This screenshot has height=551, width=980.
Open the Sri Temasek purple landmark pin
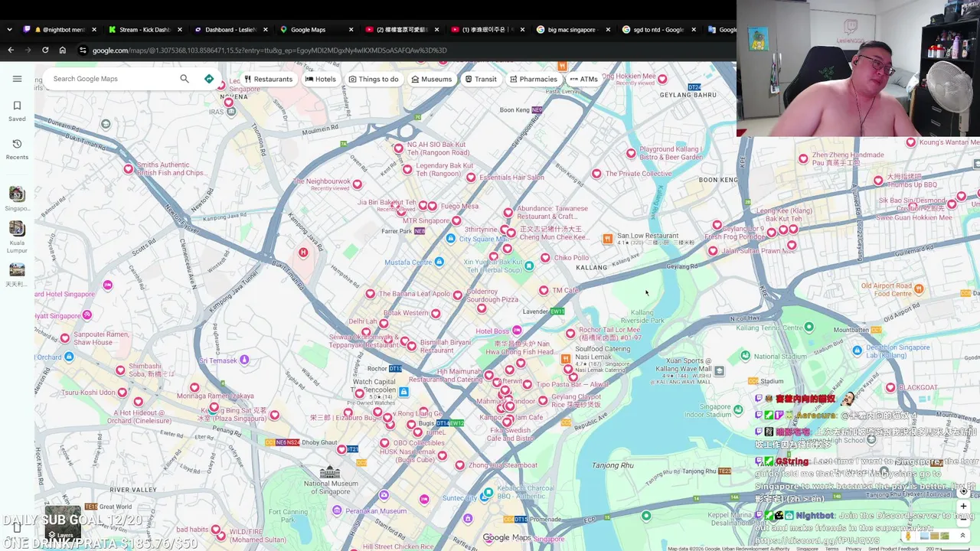[244, 360]
